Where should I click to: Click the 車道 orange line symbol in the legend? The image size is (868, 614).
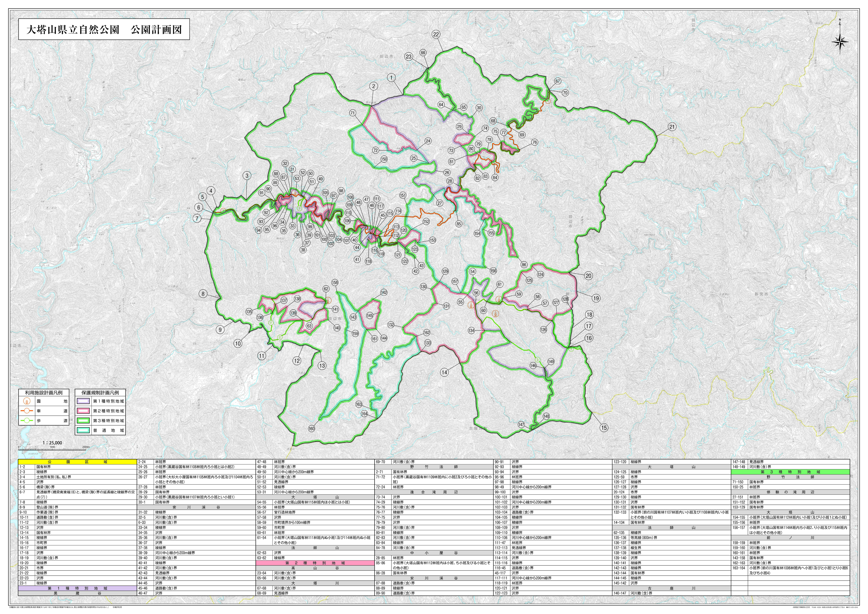click(27, 411)
